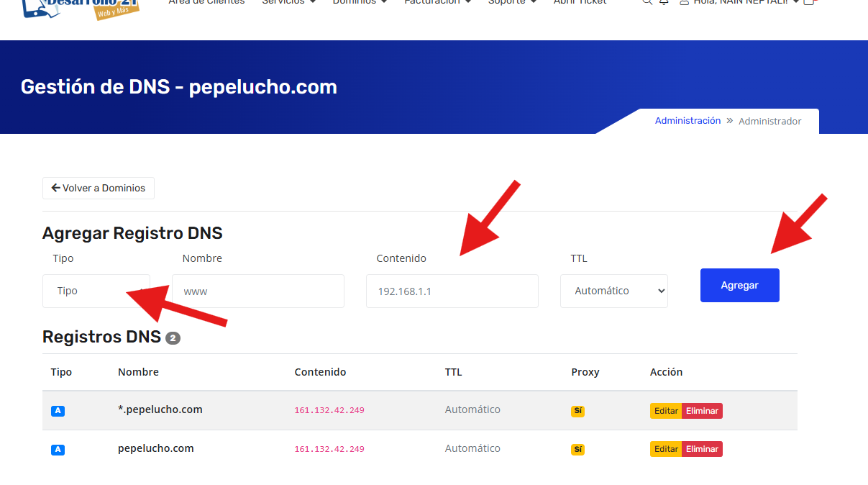
Task: Expand the Dominios menu
Action: (x=360, y=2)
